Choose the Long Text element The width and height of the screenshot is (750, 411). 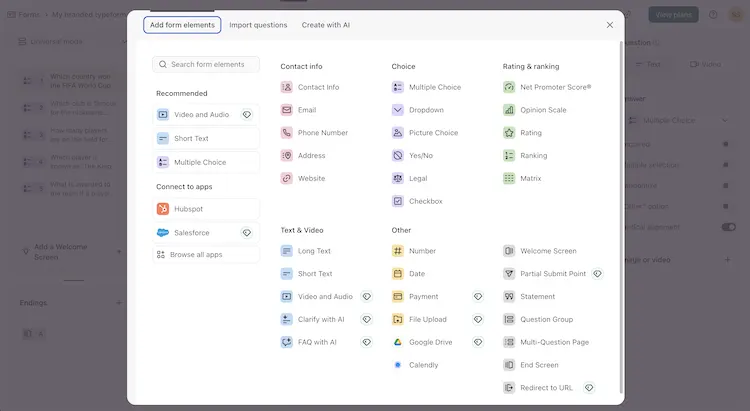[306, 251]
